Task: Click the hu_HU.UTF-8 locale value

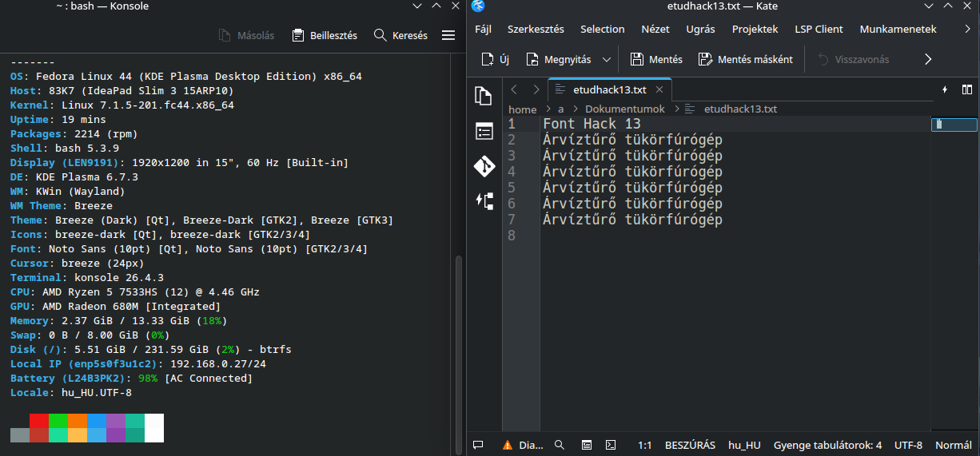Action: [x=97, y=392]
